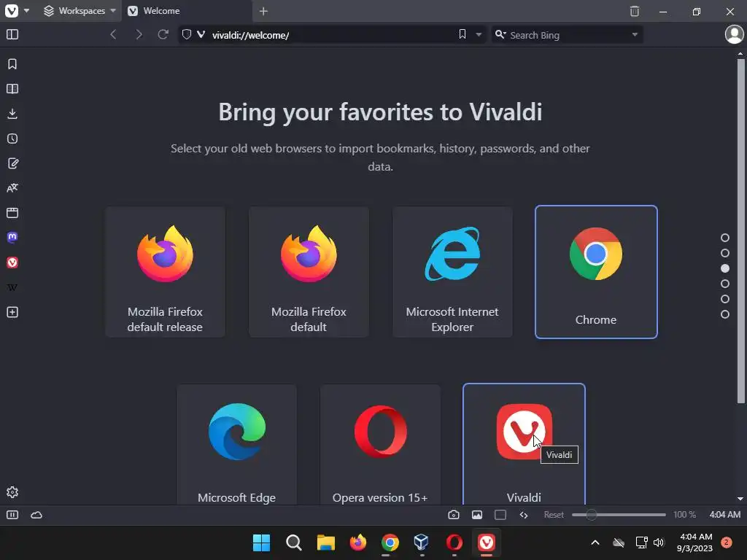Reset the page zoom level

coord(554,515)
